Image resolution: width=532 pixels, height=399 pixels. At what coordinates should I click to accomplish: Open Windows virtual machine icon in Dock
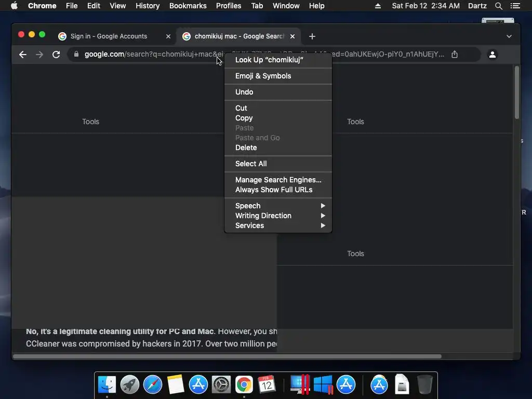[x=323, y=384]
